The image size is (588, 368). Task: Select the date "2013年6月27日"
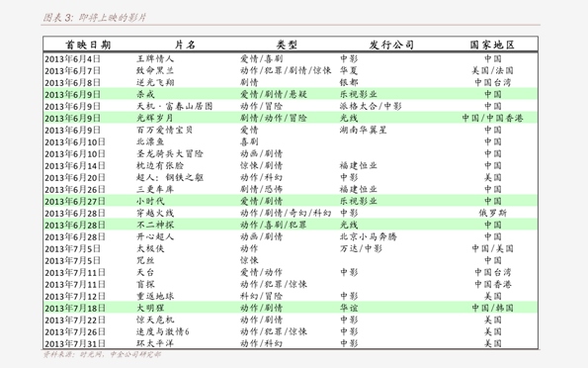pos(75,202)
